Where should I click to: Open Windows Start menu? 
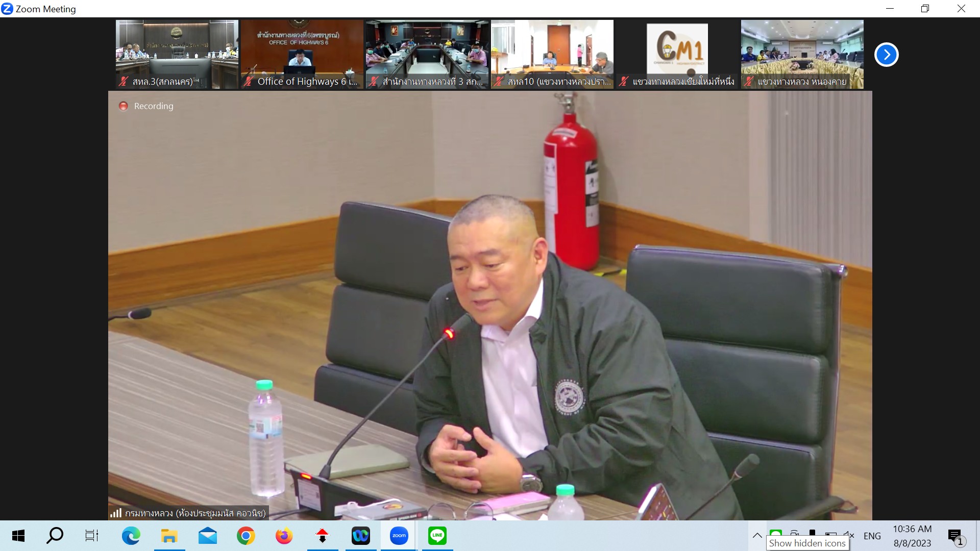pyautogui.click(x=18, y=536)
